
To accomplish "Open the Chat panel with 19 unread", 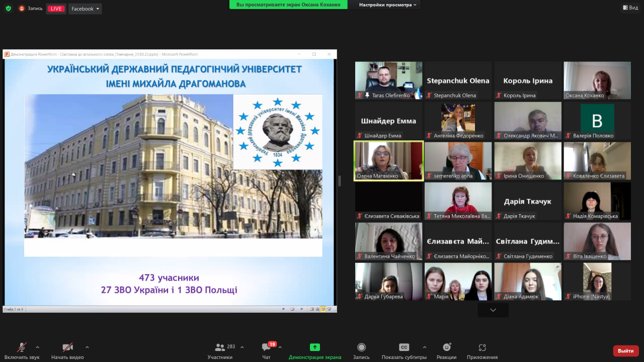I will tap(266, 347).
